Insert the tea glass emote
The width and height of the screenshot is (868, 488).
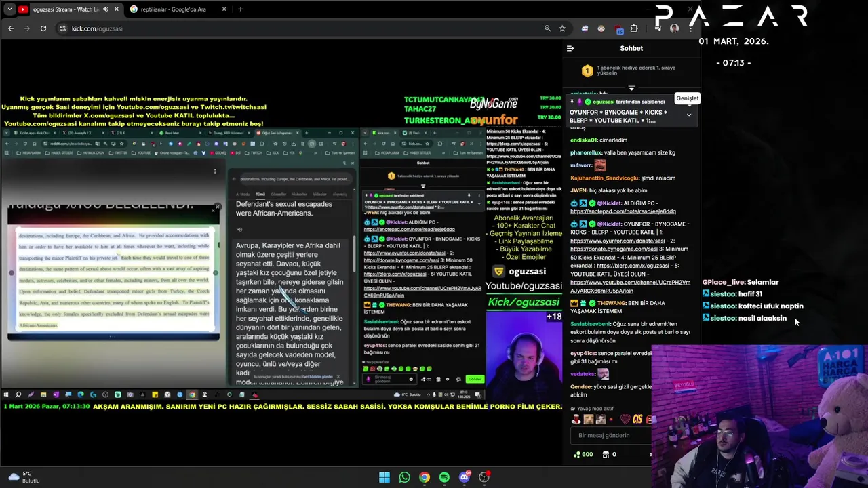[576, 420]
